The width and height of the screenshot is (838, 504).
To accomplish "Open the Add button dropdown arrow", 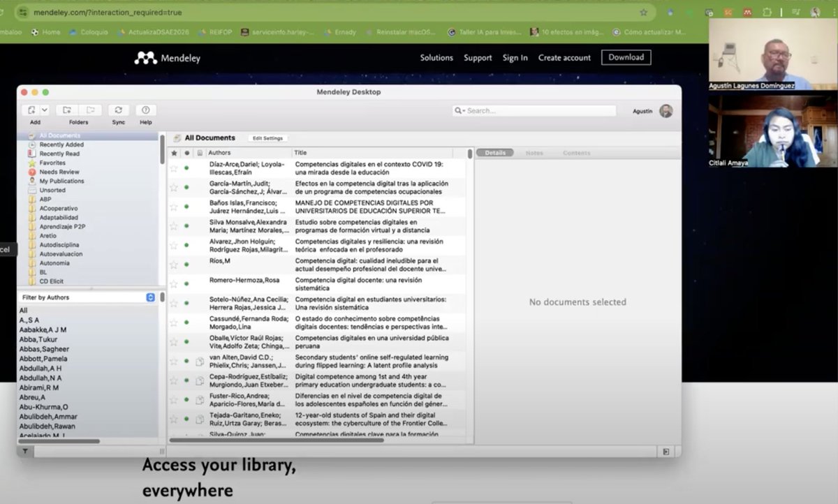I will click(x=43, y=110).
